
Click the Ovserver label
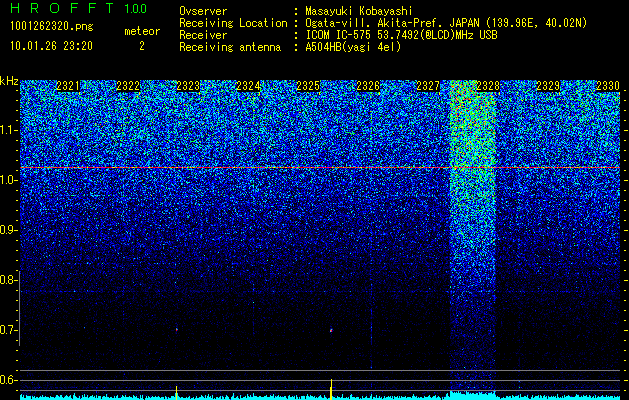click(x=203, y=11)
